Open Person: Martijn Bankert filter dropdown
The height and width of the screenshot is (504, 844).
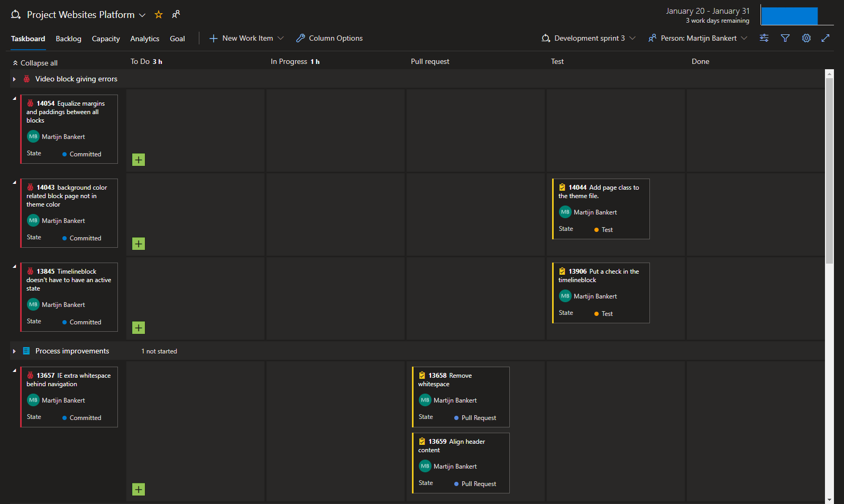pyautogui.click(x=698, y=38)
